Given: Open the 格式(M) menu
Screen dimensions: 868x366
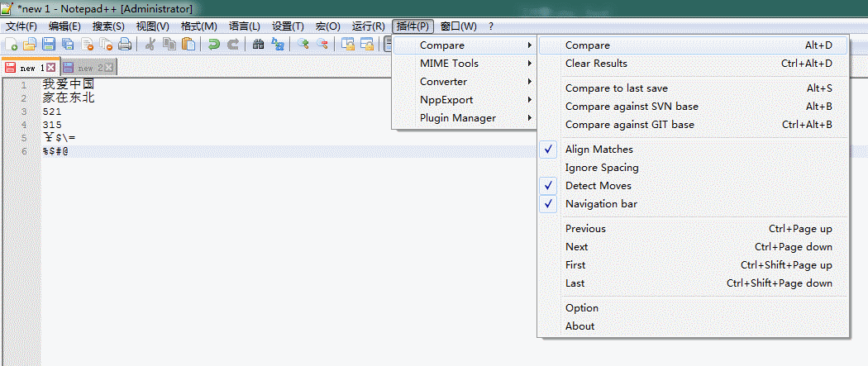Looking at the screenshot, I should [198, 26].
